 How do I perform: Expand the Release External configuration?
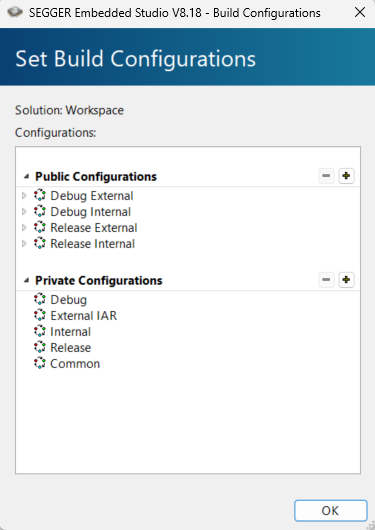point(24,227)
